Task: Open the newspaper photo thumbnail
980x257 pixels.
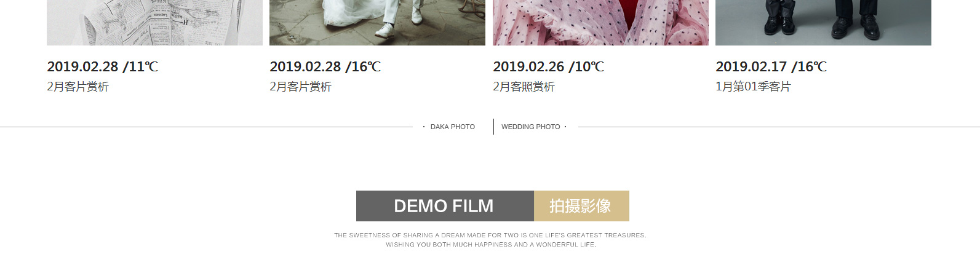Action: pos(154,22)
